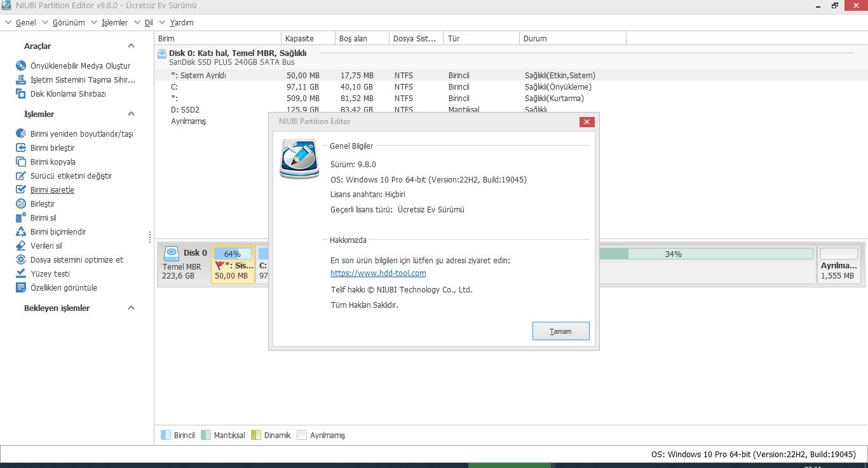The image size is (868, 468).
Task: Click the Disk Klonlama Sihirbazı icon
Action: click(20, 93)
